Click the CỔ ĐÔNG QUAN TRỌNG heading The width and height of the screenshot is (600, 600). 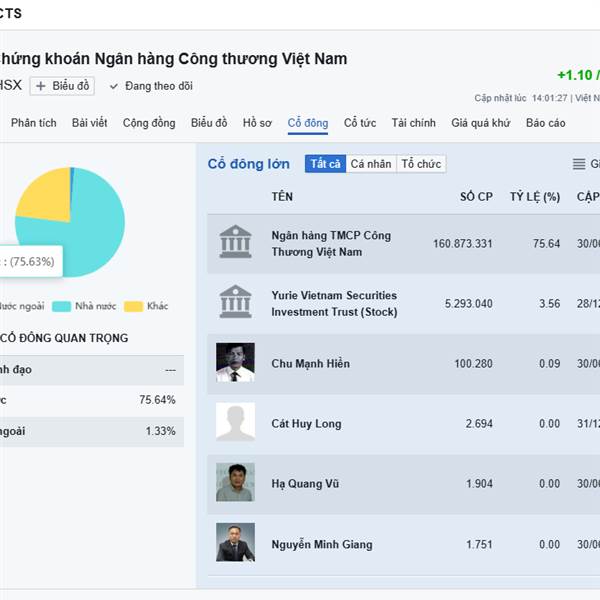[x=64, y=338]
